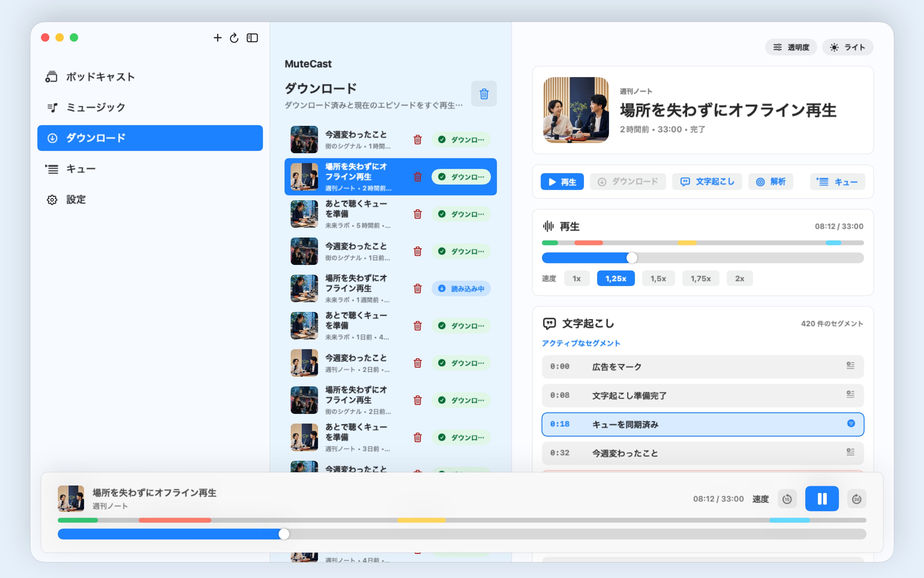Viewport: 924px width, 578px height.
Task: Toggle the sidebar panel icon
Action: [252, 38]
